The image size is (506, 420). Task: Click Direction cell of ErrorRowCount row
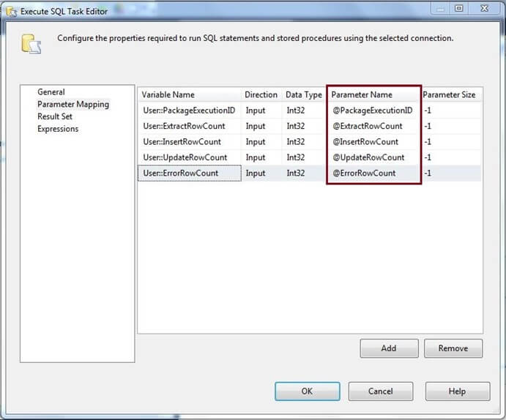261,173
